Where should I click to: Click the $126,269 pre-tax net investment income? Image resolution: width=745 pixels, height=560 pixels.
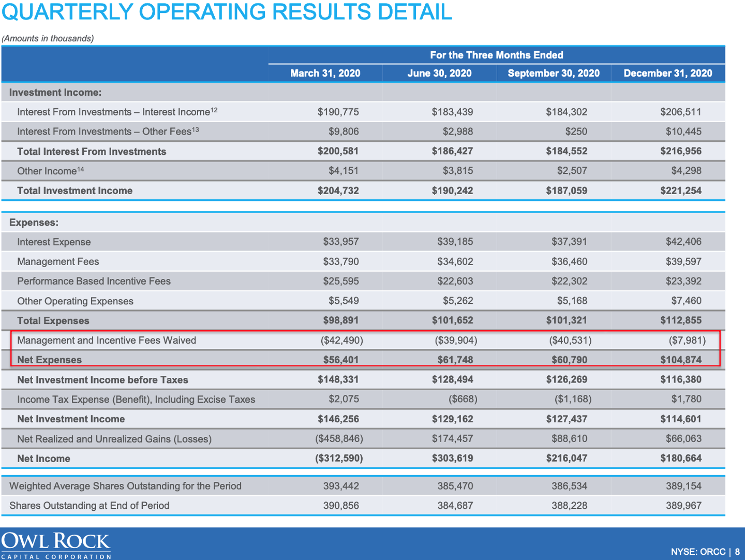[567, 379]
